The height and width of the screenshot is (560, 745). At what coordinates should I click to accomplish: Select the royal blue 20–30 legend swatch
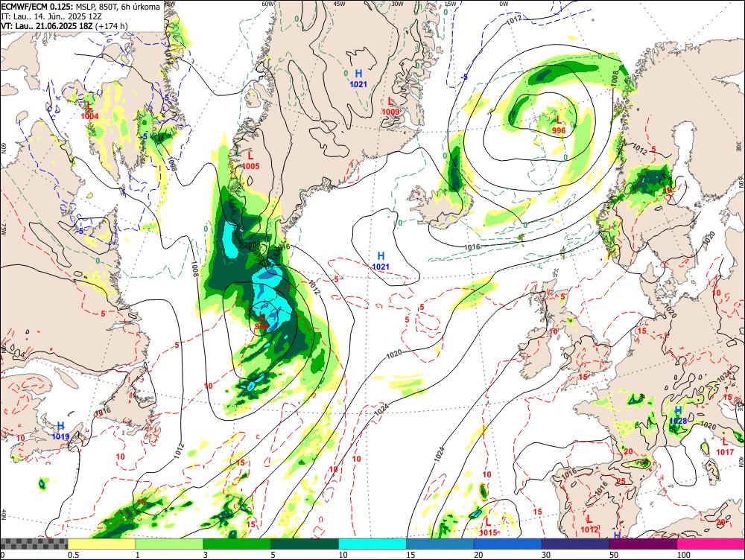point(508,544)
